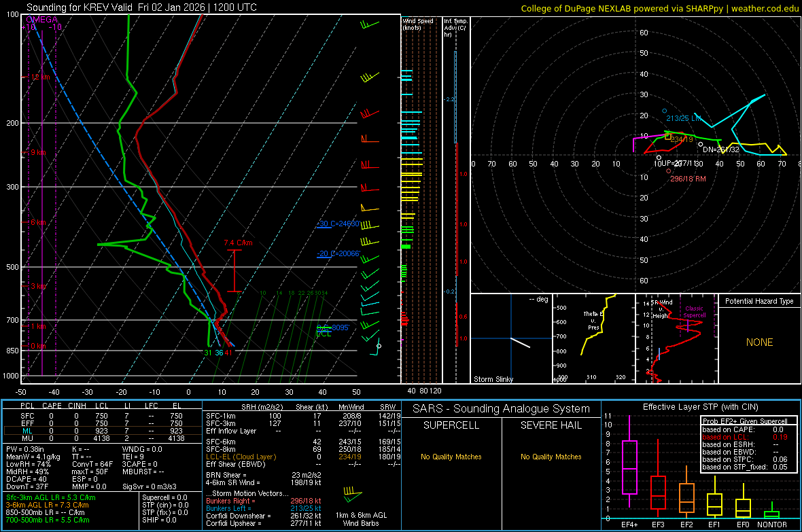Select the SARS Sounding Analogue System heading
The image size is (802, 532).
501,409
